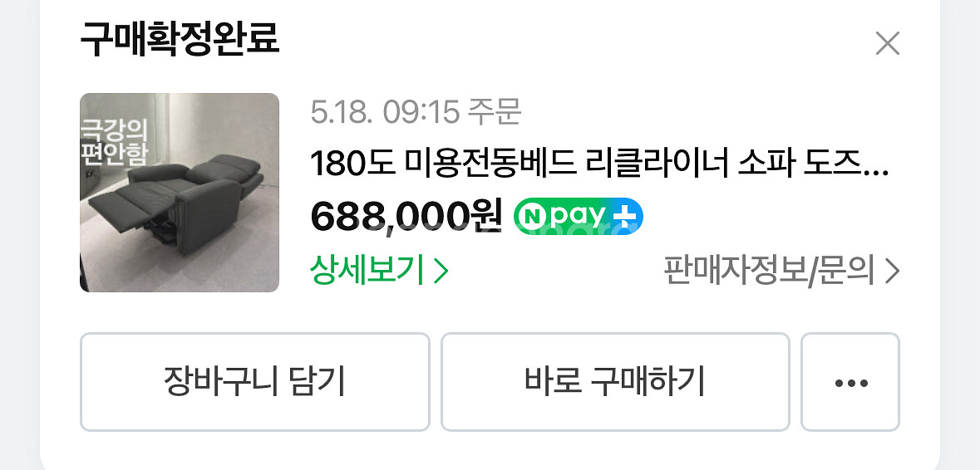Open the recliner sofa product thumbnail

[180, 193]
